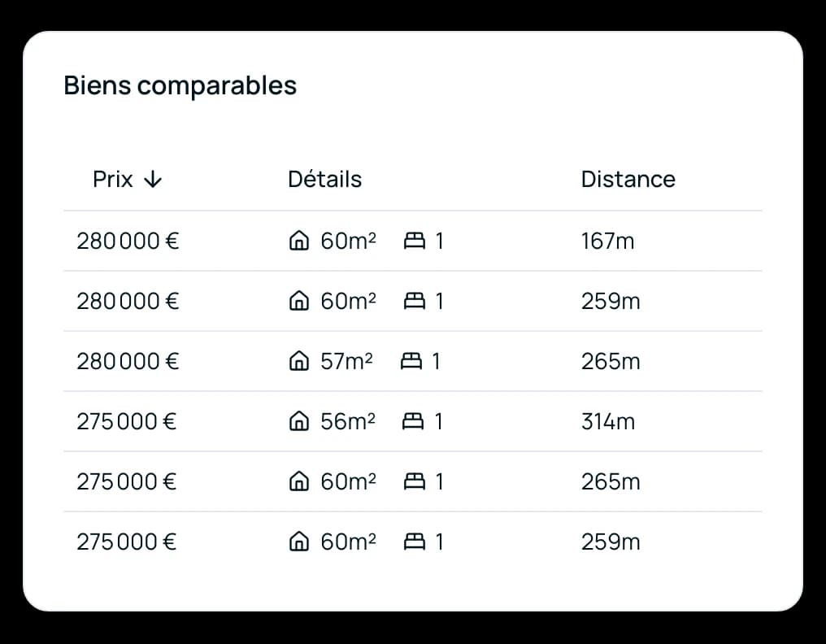The width and height of the screenshot is (826, 644).
Task: Click house icon in 167m row
Action: click(x=298, y=241)
